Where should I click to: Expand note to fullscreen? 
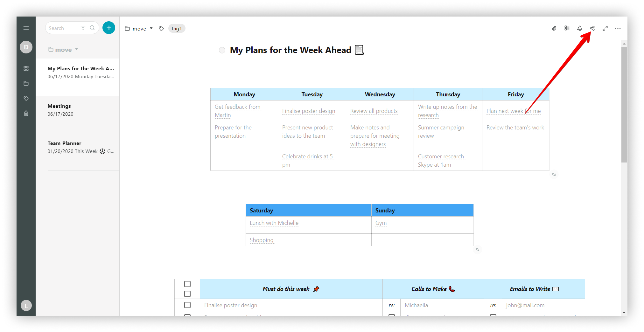pyautogui.click(x=605, y=28)
